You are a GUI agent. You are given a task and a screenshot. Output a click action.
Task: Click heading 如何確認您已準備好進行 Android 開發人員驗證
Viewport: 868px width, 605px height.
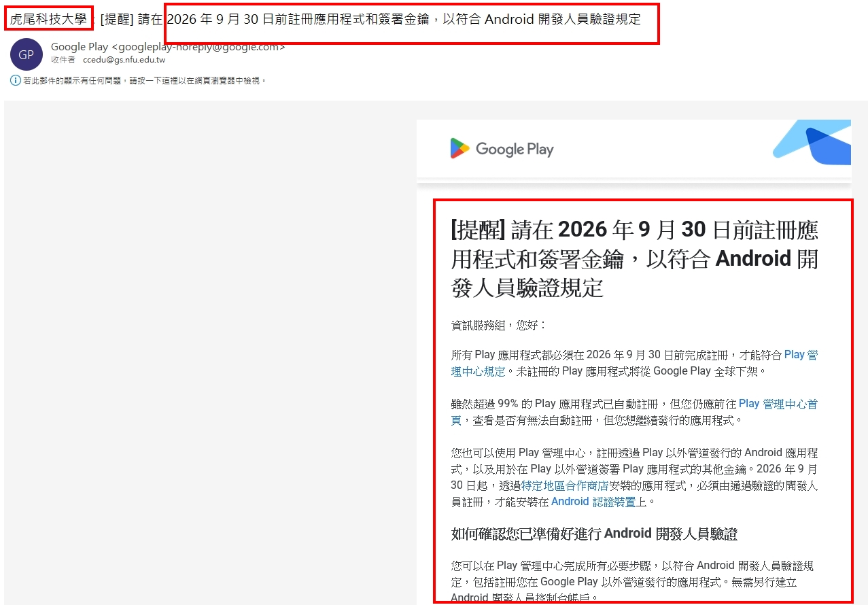pos(594,534)
